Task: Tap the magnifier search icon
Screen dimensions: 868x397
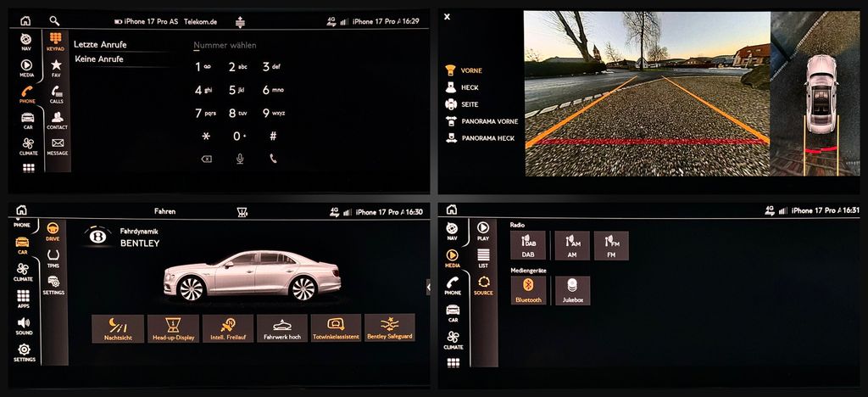Action: pyautogui.click(x=54, y=20)
